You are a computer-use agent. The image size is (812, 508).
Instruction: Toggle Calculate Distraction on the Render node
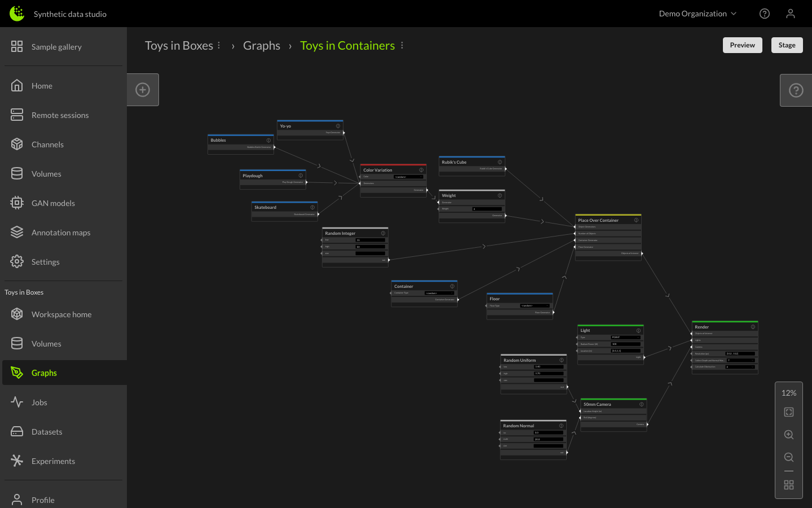740,367
